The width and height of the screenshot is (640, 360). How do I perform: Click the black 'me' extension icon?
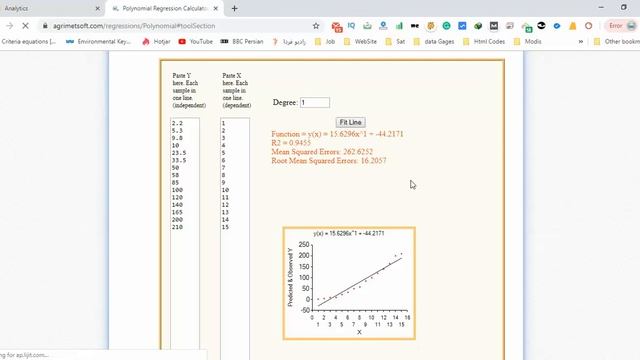[415, 26]
